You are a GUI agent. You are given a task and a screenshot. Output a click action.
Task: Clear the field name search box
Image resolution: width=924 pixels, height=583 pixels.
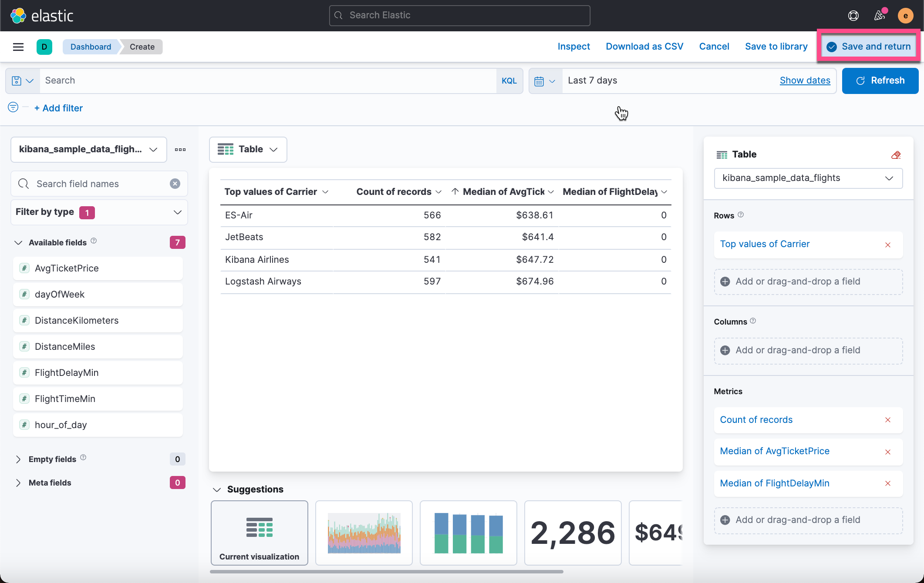[175, 184]
